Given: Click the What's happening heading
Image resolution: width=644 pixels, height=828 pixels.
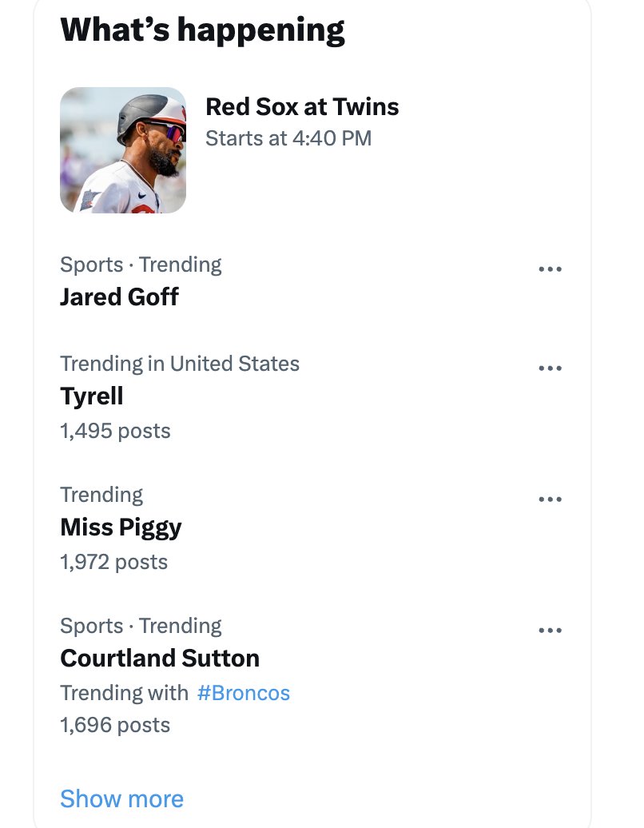Looking at the screenshot, I should point(203,30).
